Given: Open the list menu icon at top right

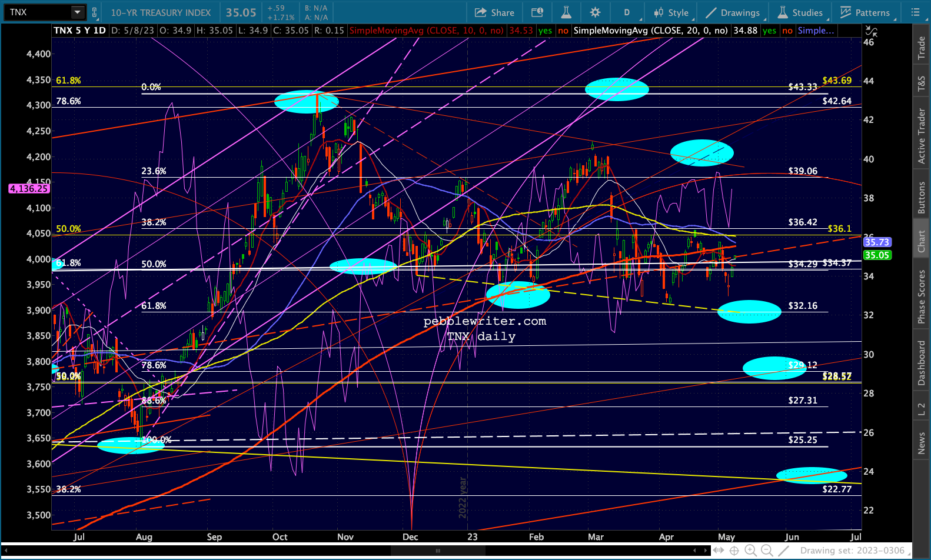Looking at the screenshot, I should pyautogui.click(x=915, y=12).
